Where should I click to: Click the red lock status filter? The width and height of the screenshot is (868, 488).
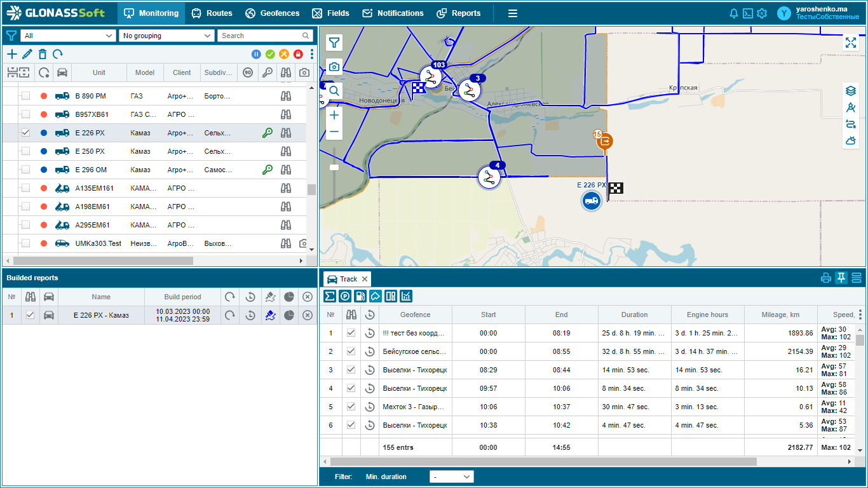[298, 55]
